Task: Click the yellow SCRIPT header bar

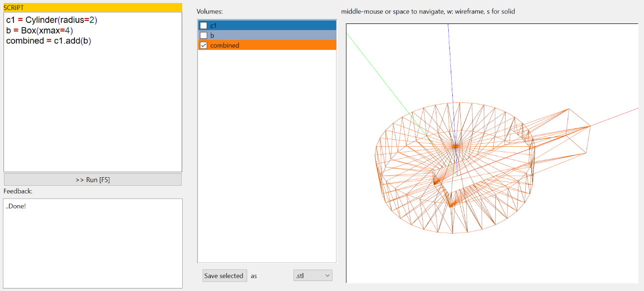Action: coord(92,8)
